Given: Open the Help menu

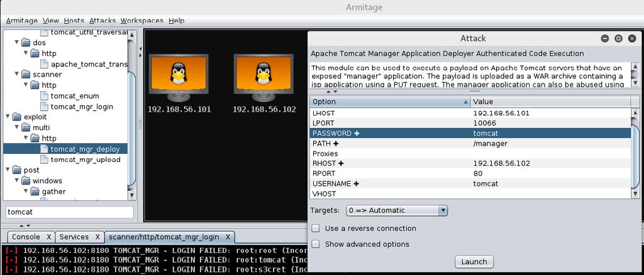Looking at the screenshot, I should point(176,21).
